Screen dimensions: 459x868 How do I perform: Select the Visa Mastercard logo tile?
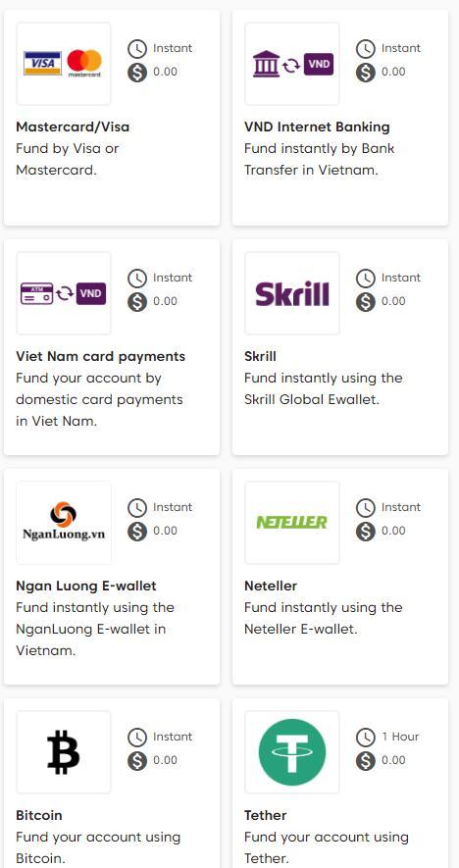point(64,64)
